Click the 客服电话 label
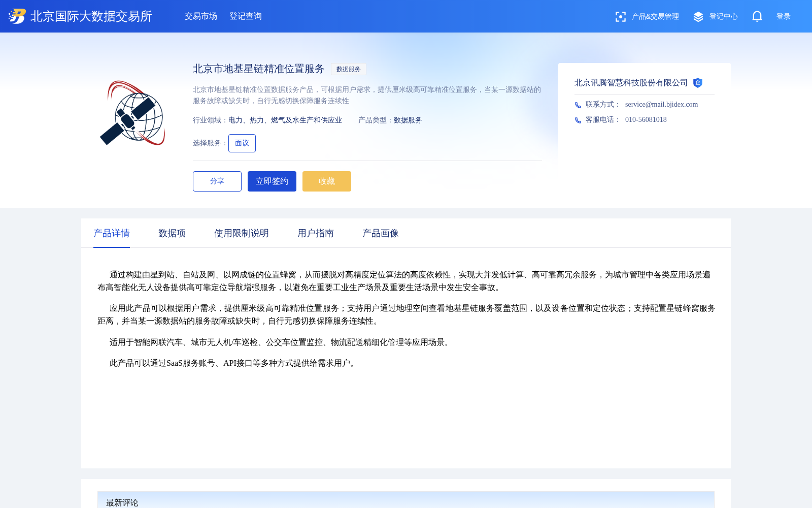Viewport: 812px width, 508px height. pyautogui.click(x=603, y=120)
